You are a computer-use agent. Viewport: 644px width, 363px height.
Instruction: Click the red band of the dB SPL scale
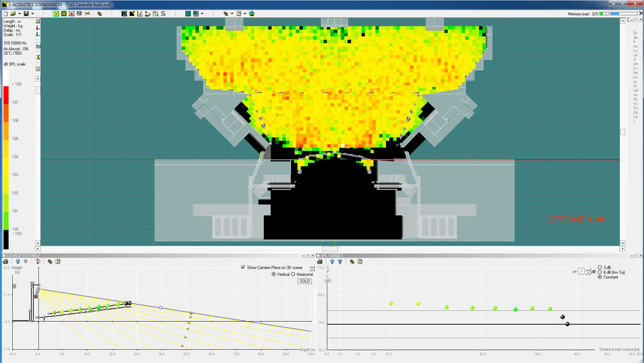(x=6, y=95)
